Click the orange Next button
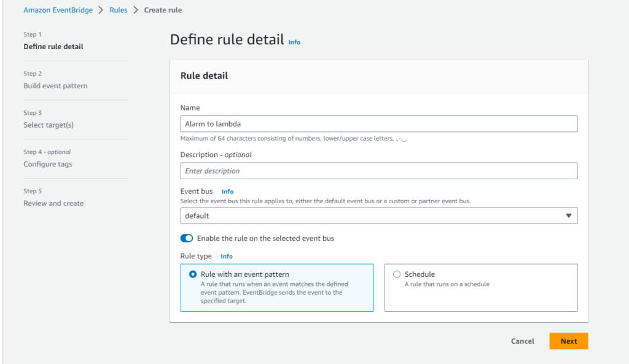This screenshot has width=629, height=364. tap(568, 341)
